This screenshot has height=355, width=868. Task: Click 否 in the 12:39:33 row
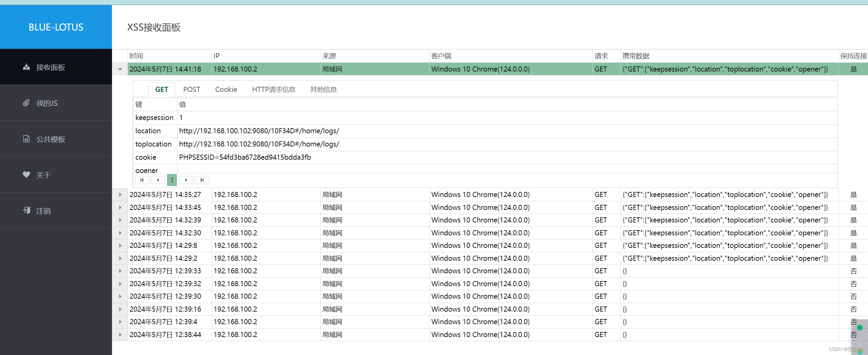pos(853,271)
